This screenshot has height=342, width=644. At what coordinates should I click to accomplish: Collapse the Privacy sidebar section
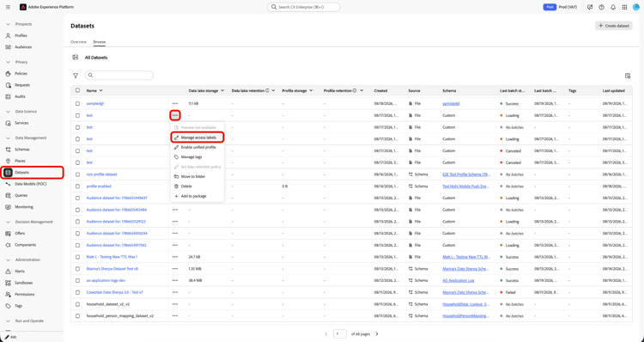pos(8,62)
